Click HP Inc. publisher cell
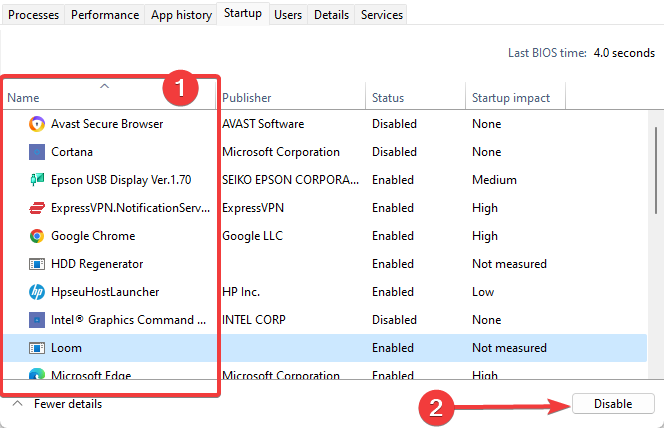Image resolution: width=664 pixels, height=428 pixels. (x=241, y=292)
